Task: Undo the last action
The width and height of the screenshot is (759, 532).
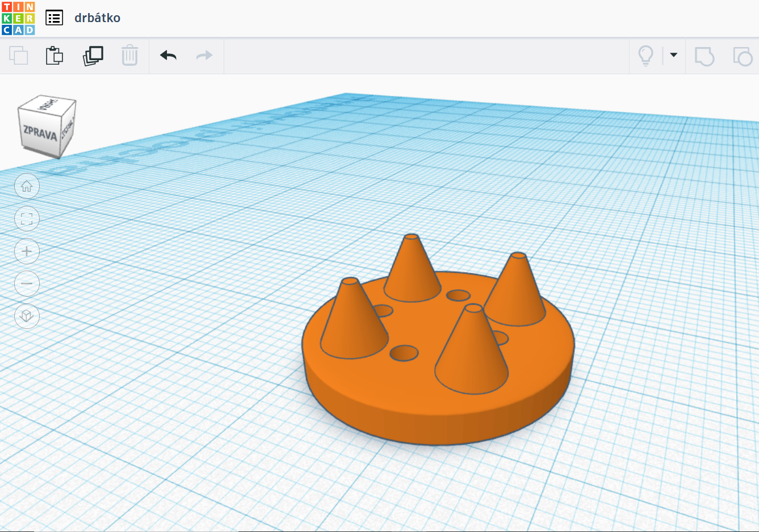Action: point(169,56)
